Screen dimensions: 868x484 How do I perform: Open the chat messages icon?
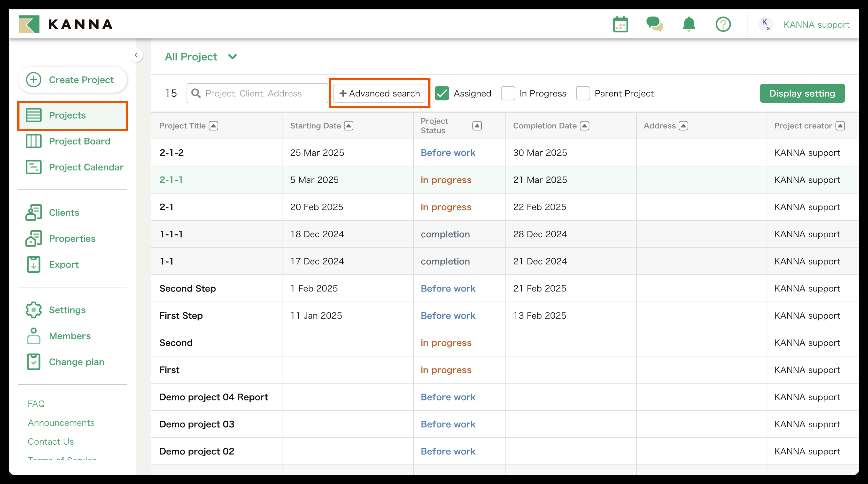click(x=654, y=24)
